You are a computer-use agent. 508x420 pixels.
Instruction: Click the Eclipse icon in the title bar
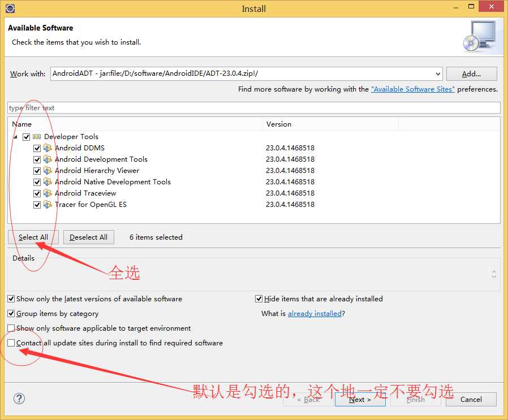10,8
